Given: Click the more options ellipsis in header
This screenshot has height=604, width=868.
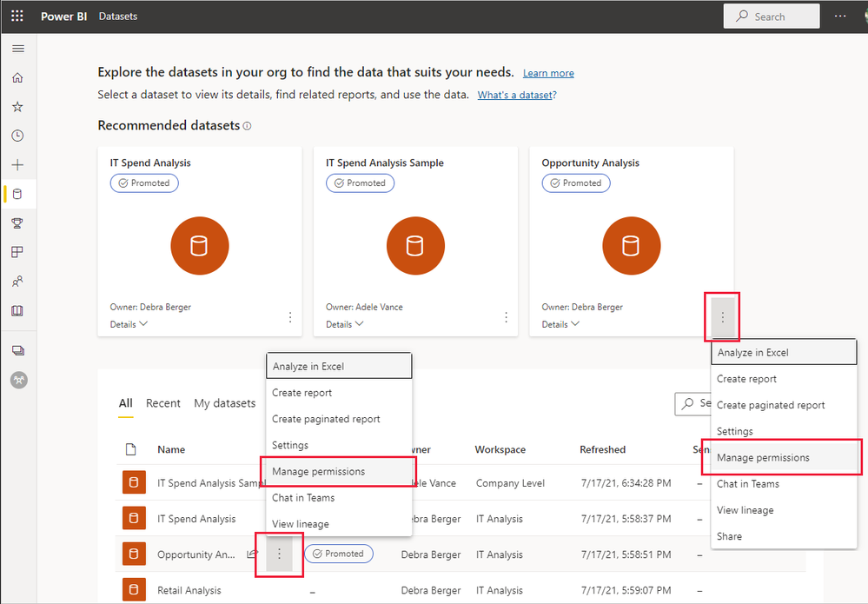Looking at the screenshot, I should pos(840,16).
